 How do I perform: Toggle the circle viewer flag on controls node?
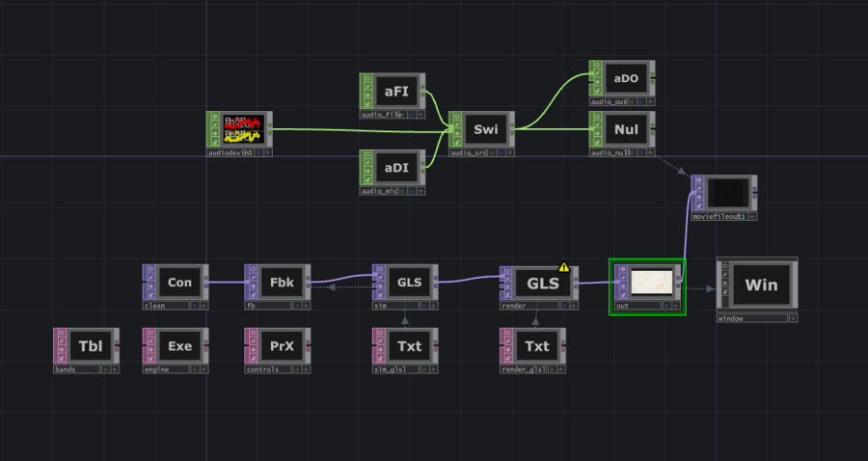[252, 334]
